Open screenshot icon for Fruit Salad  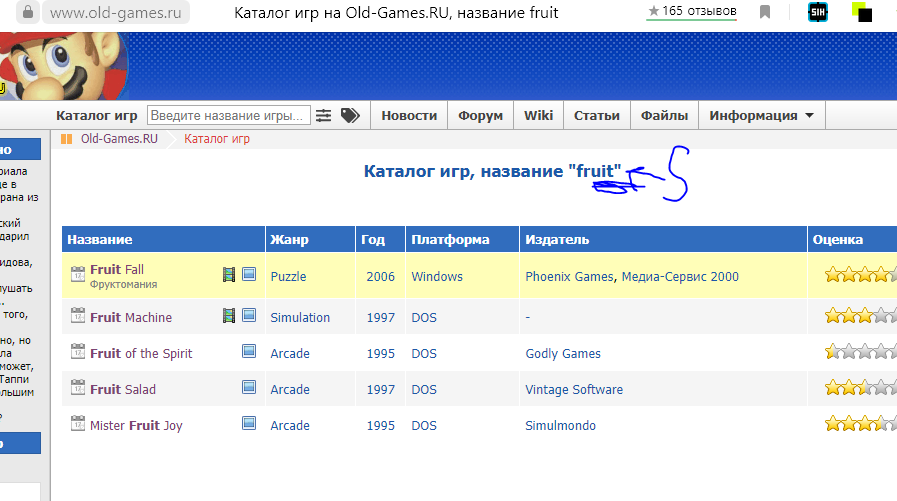[x=249, y=387]
